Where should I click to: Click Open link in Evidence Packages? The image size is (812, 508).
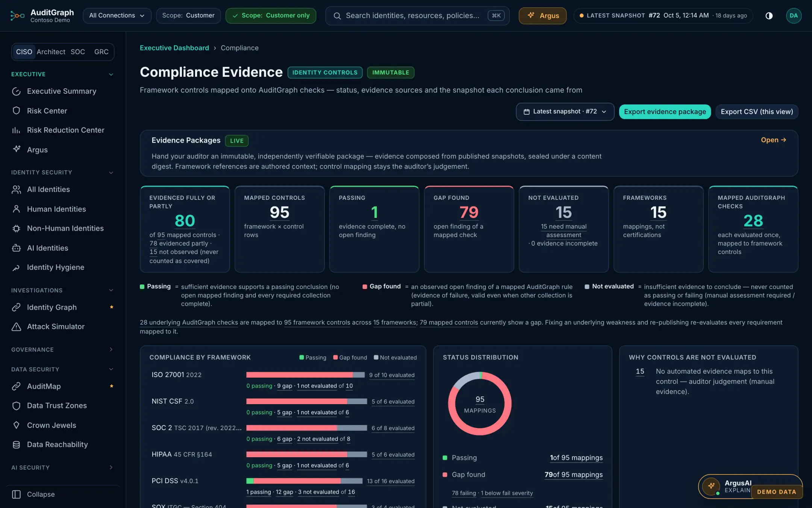tap(773, 140)
